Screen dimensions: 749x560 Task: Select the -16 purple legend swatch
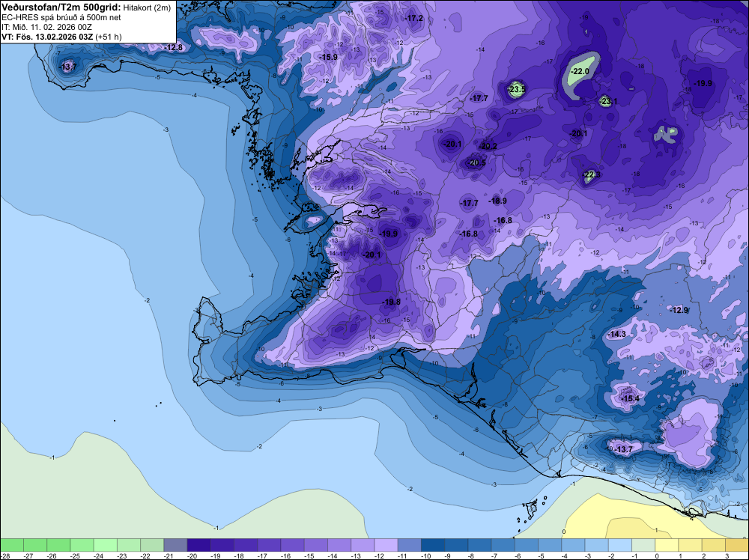click(292, 545)
